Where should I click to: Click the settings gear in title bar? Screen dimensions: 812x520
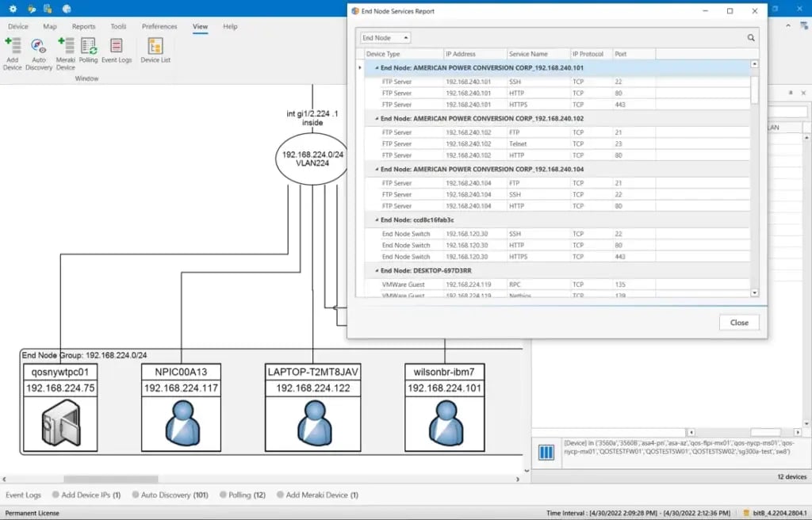[x=13, y=9]
